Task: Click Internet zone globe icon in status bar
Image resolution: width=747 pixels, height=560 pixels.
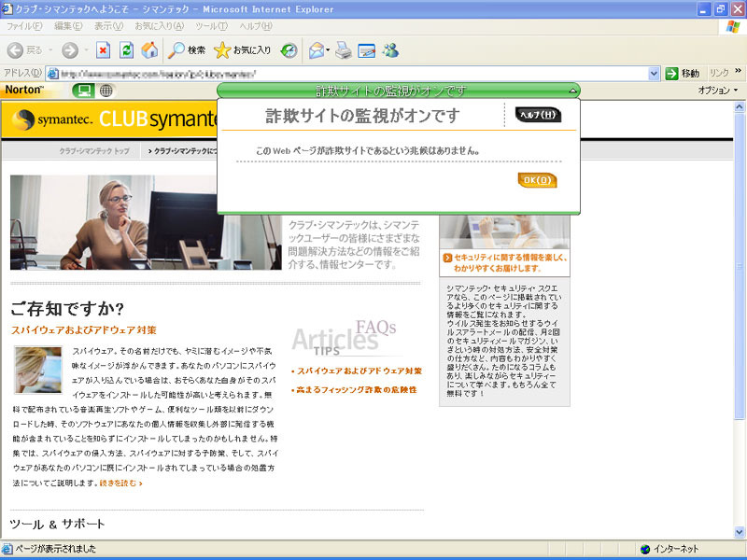Action: pyautogui.click(x=645, y=549)
